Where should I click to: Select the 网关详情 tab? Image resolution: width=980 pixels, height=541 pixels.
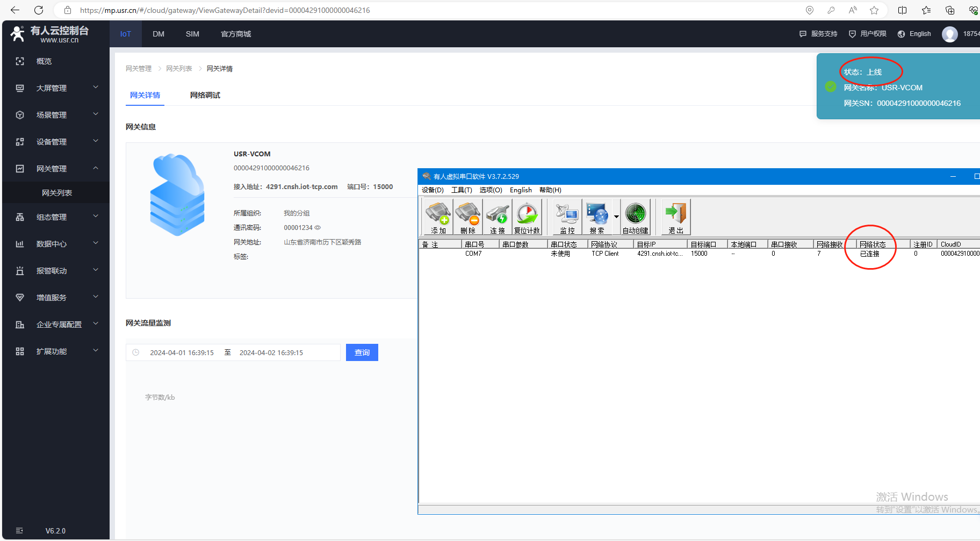(x=145, y=95)
